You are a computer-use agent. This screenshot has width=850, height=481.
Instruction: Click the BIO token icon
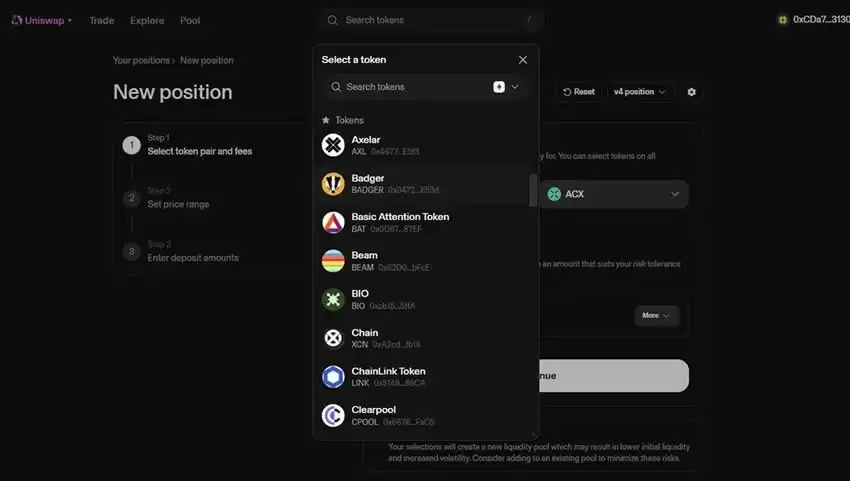(333, 299)
